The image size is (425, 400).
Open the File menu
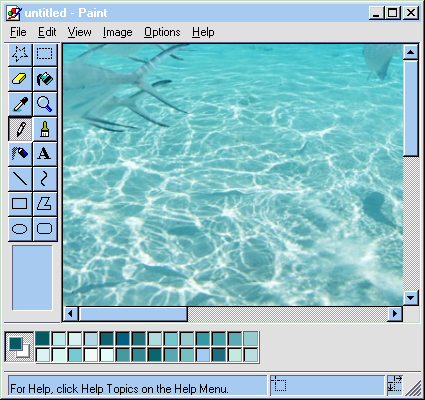click(x=18, y=32)
